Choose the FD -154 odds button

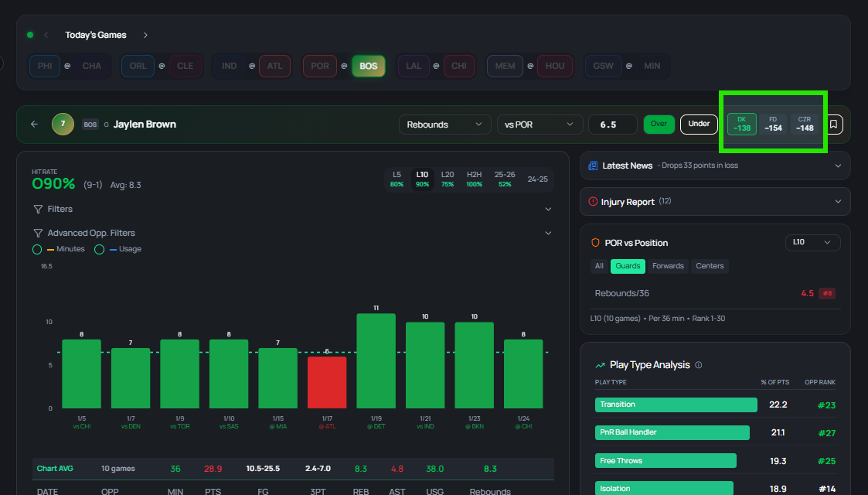click(773, 124)
